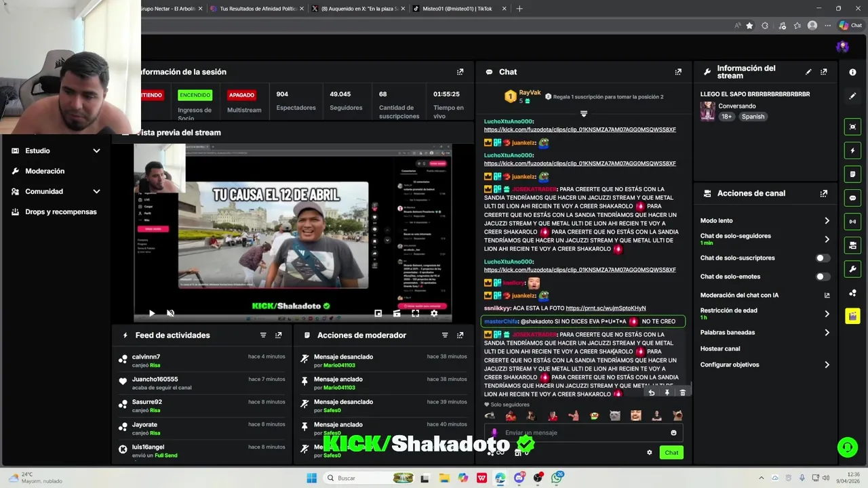The width and height of the screenshot is (868, 488).
Task: Click the pencil icon in right sidebar
Action: pyautogui.click(x=852, y=96)
